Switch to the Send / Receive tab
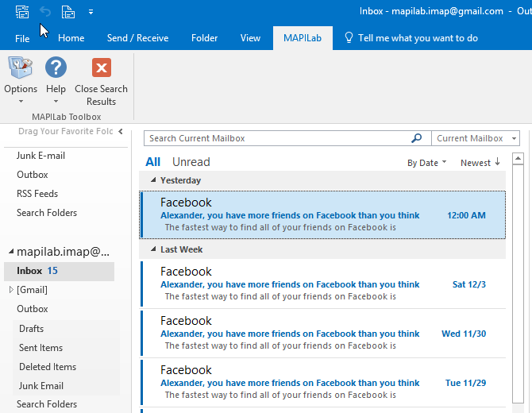This screenshot has width=532, height=413. point(137,38)
